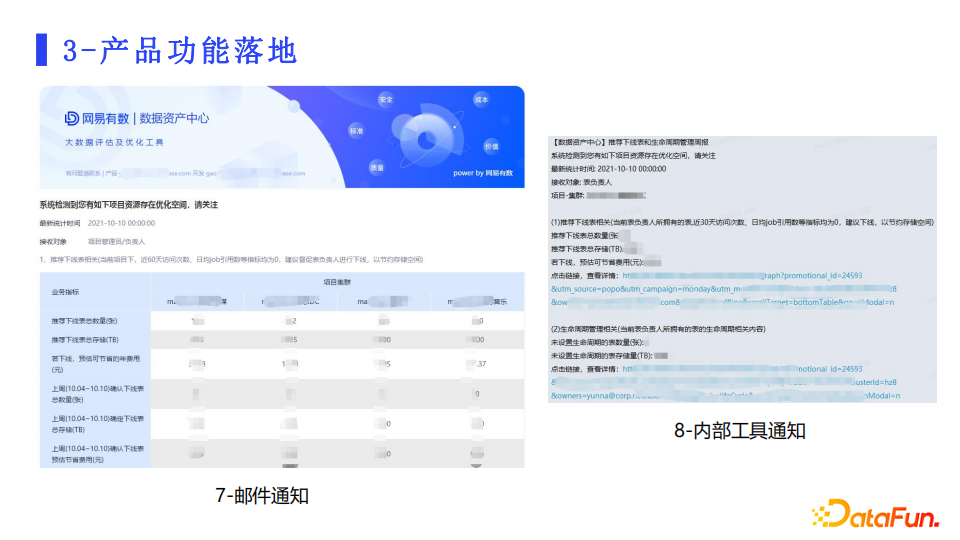This screenshot has width=960, height=540.
Task: Click the 项目集群 column header
Action: [337, 282]
